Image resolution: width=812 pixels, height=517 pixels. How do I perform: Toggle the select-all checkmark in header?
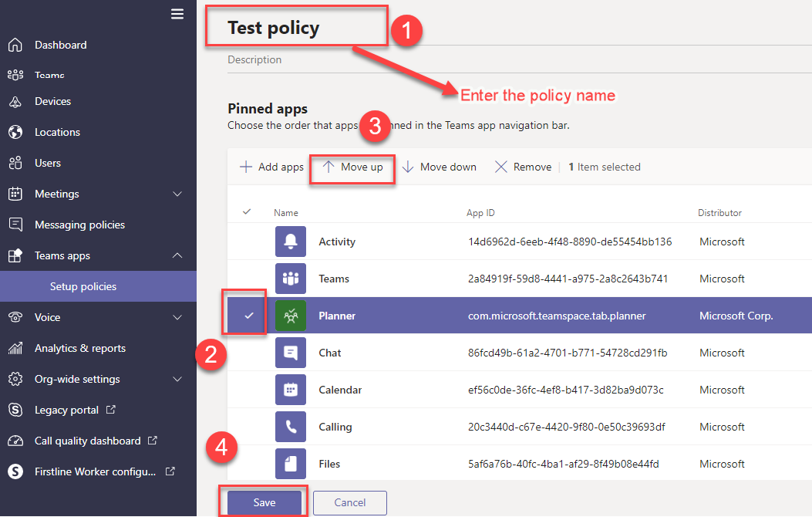coord(247,212)
